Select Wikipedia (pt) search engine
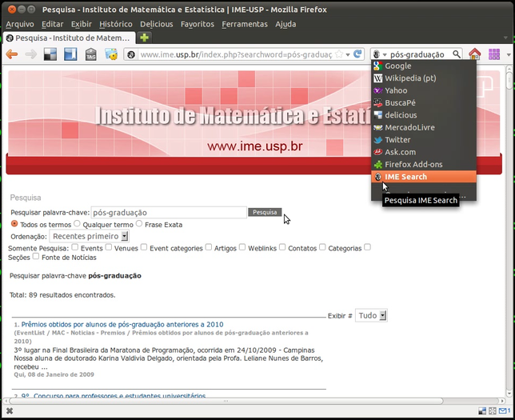The width and height of the screenshot is (515, 420). click(424, 78)
